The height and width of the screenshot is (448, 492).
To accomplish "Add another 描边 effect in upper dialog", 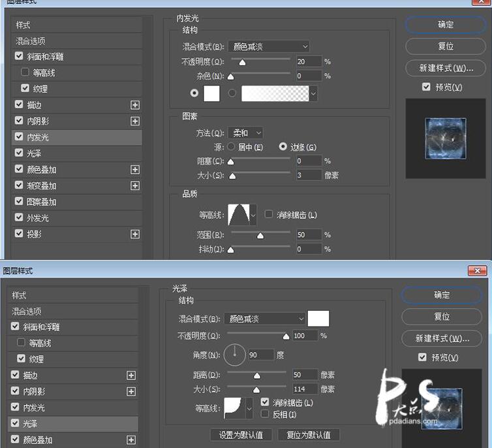I will click(135, 105).
